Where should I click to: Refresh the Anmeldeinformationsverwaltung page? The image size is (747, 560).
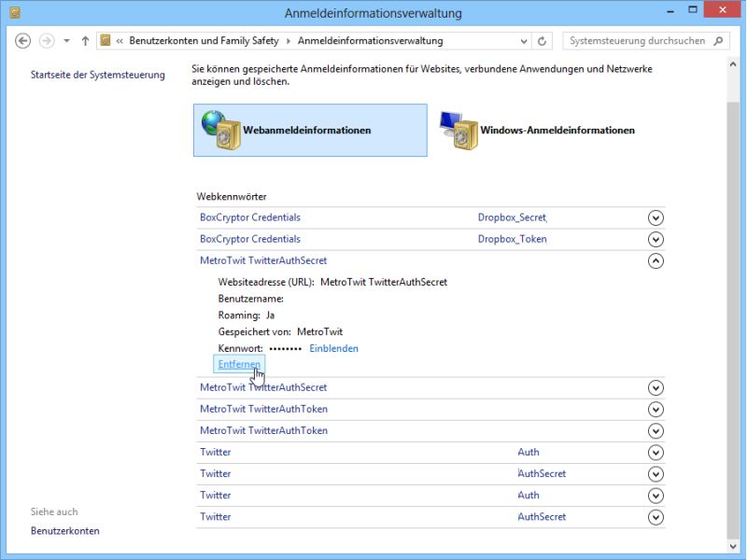[543, 41]
